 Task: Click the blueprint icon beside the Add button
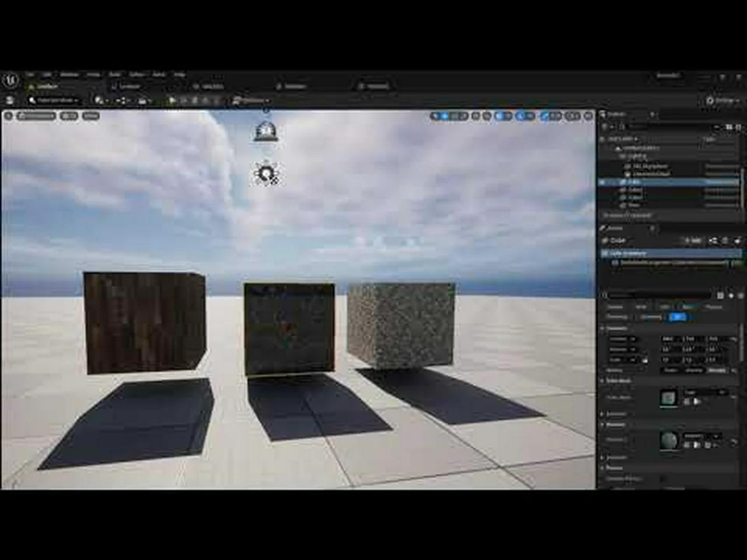[x=713, y=240]
